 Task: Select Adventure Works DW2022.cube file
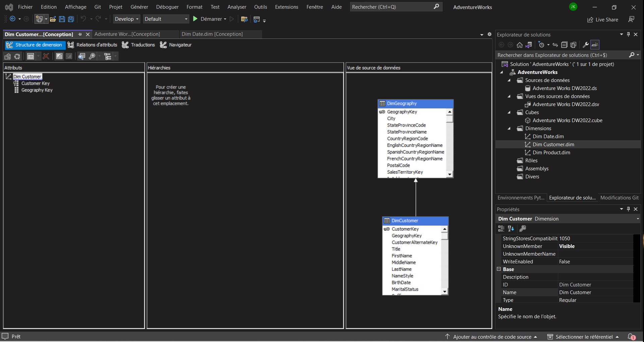point(567,120)
